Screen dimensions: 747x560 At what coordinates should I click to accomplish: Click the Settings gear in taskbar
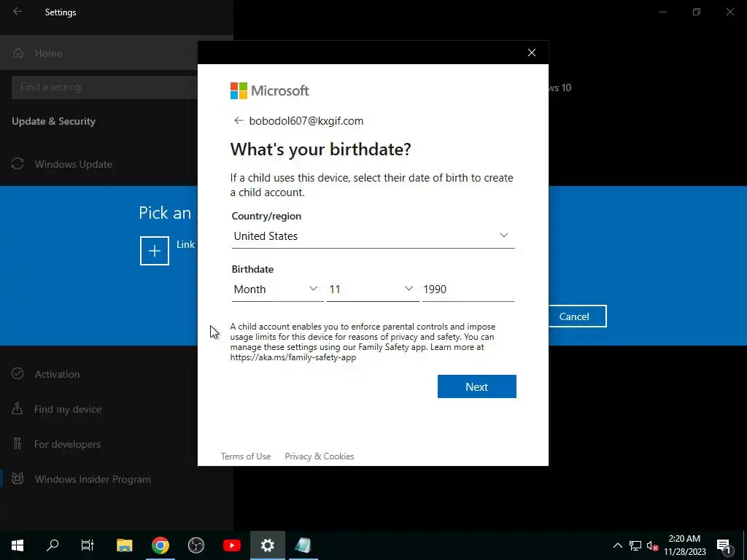pos(268,545)
